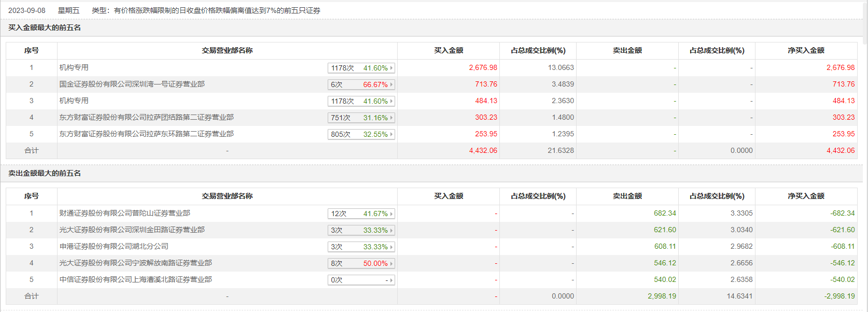Expand the 805次 32.55% stats box
Screen dimensions: 868x312
pyautogui.click(x=361, y=134)
